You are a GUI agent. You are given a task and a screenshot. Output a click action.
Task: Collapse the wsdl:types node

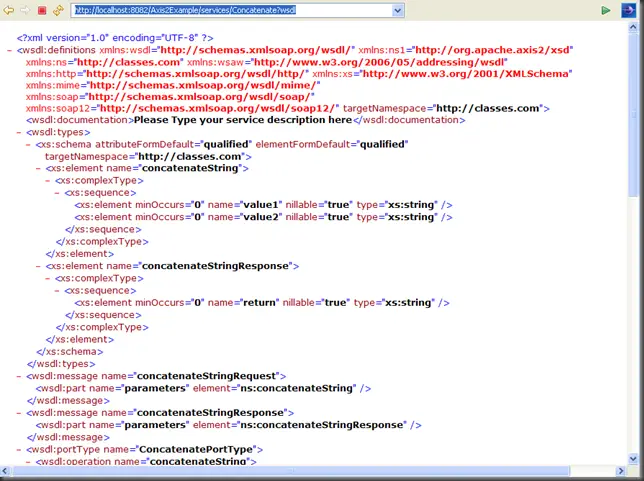coord(19,132)
